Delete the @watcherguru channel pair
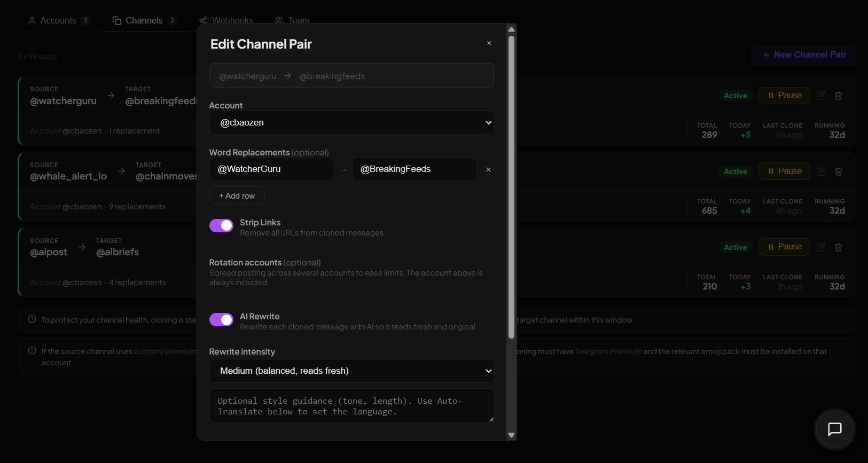 839,96
